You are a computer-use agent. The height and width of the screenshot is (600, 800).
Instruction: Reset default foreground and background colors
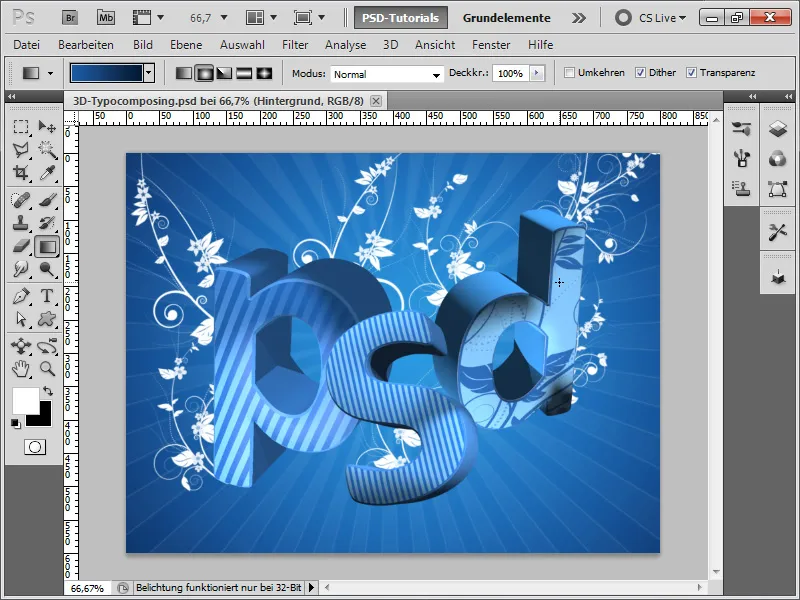tap(16, 423)
